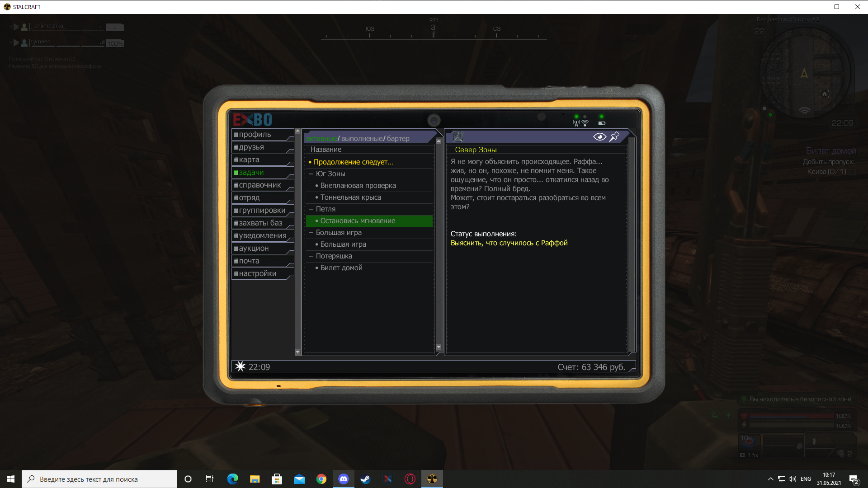Open the группировки section
Screen dimensions: 868x488
pos(263,211)
